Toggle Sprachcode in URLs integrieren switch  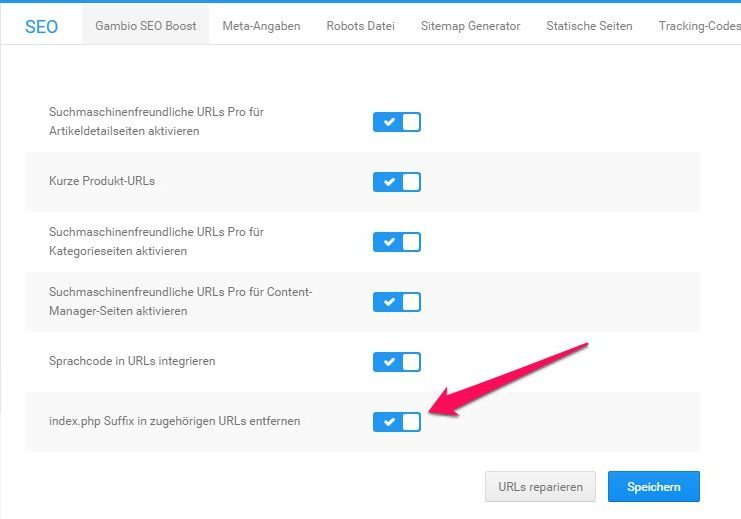pos(396,361)
